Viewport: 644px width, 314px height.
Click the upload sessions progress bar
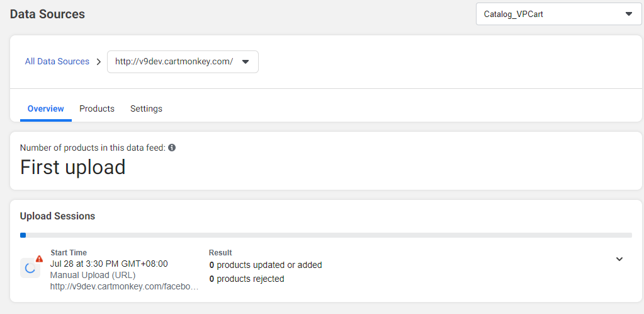point(325,235)
